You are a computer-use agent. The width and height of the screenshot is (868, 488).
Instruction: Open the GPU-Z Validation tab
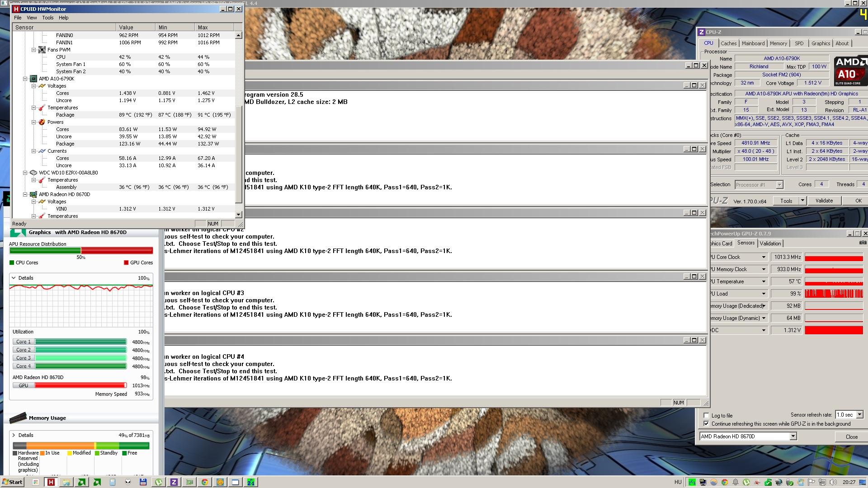pyautogui.click(x=770, y=243)
